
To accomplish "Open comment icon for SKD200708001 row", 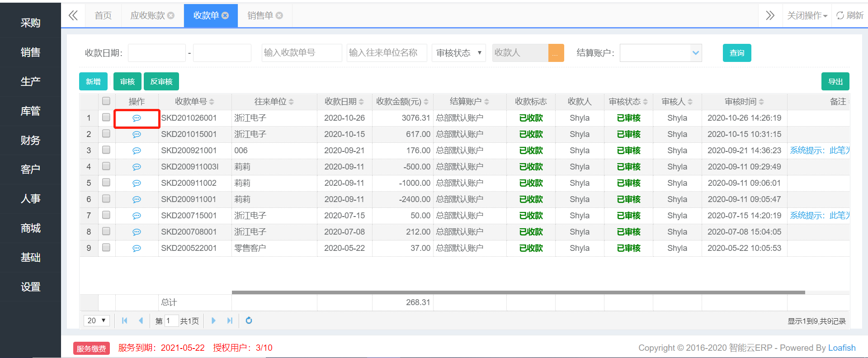I will (x=137, y=232).
